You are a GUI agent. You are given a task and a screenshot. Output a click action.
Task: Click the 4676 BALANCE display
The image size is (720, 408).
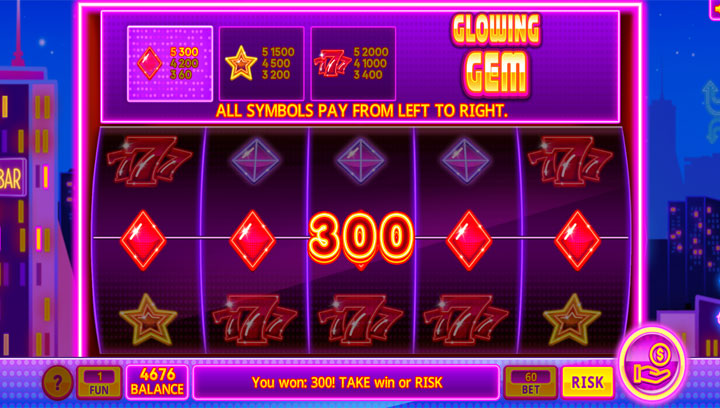pos(157,382)
